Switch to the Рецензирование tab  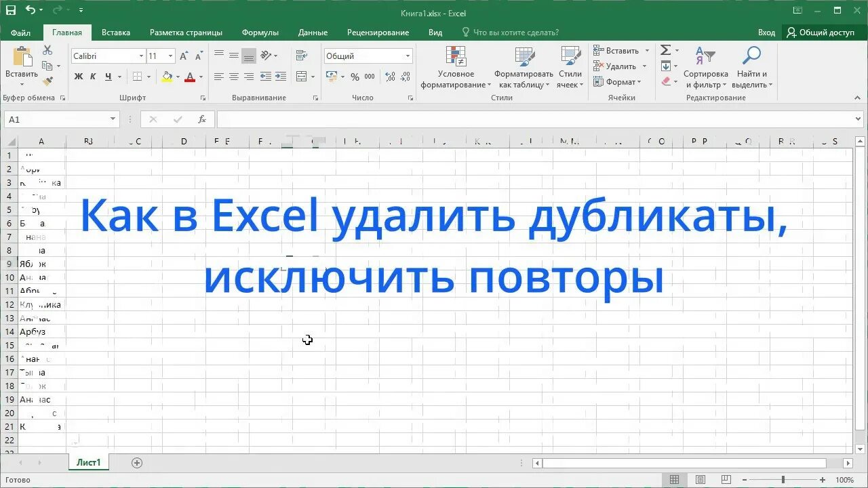pos(378,33)
